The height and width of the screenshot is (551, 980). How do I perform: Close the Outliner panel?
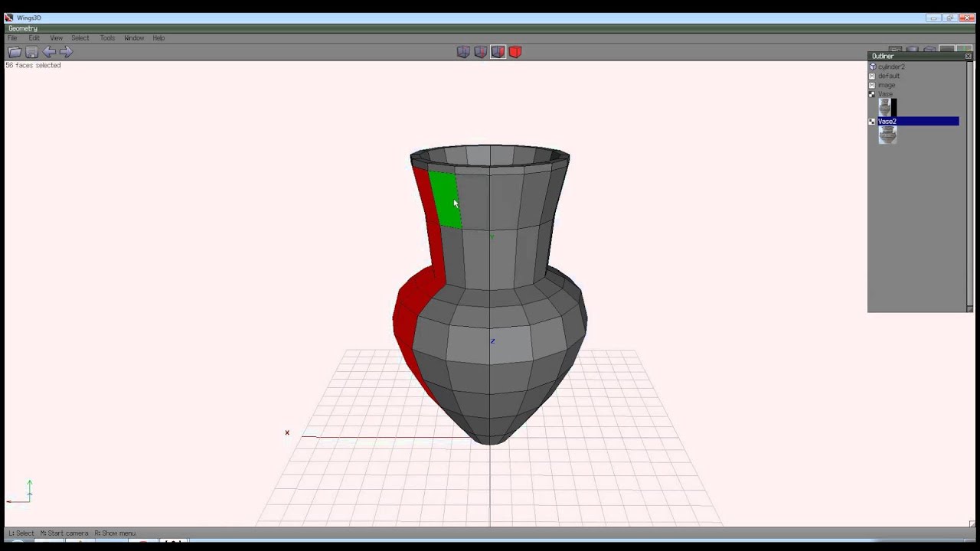click(x=968, y=56)
